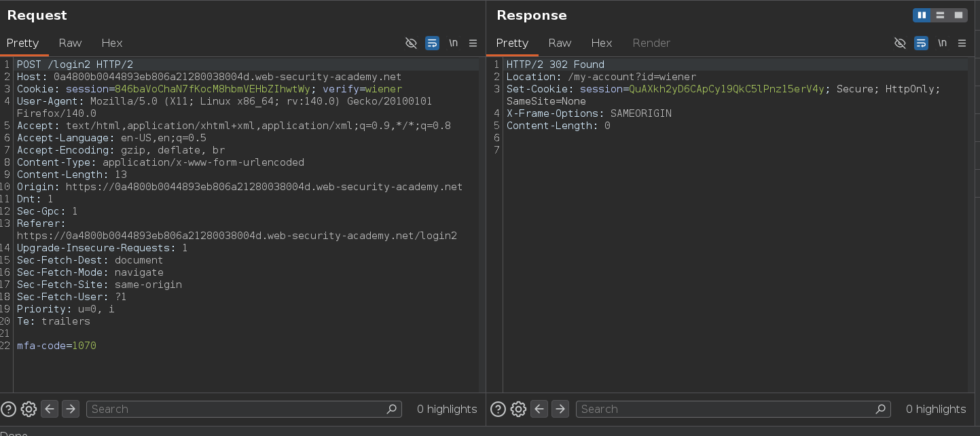Click 'Content-Length: 0' response header
Image resolution: width=980 pixels, height=436 pixels.
coord(558,126)
